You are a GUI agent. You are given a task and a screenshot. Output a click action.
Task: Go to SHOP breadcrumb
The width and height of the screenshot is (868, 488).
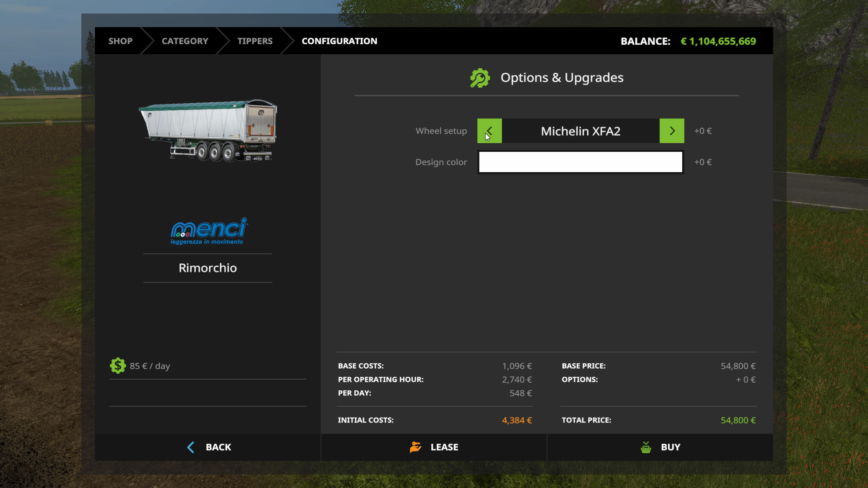click(x=120, y=41)
